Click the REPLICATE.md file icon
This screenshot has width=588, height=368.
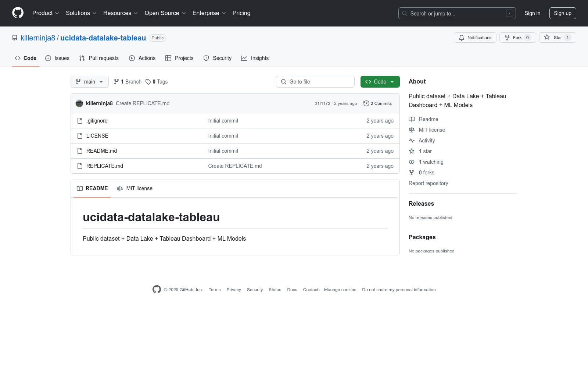[x=80, y=166]
